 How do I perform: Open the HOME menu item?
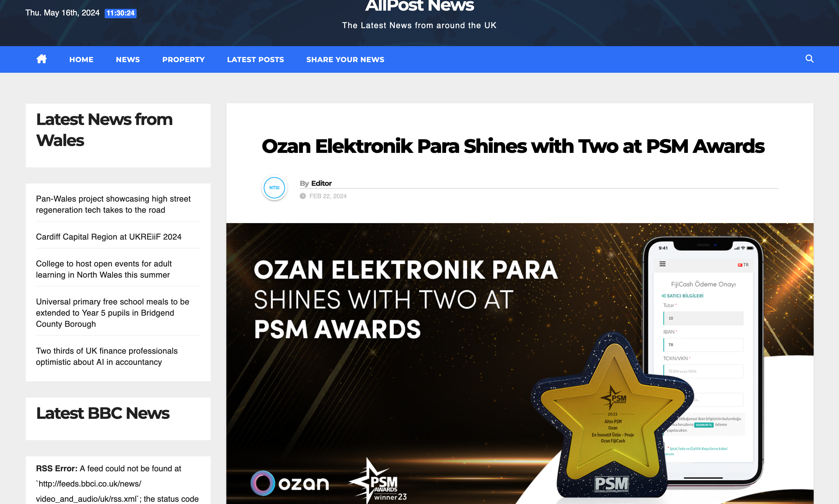pos(81,59)
